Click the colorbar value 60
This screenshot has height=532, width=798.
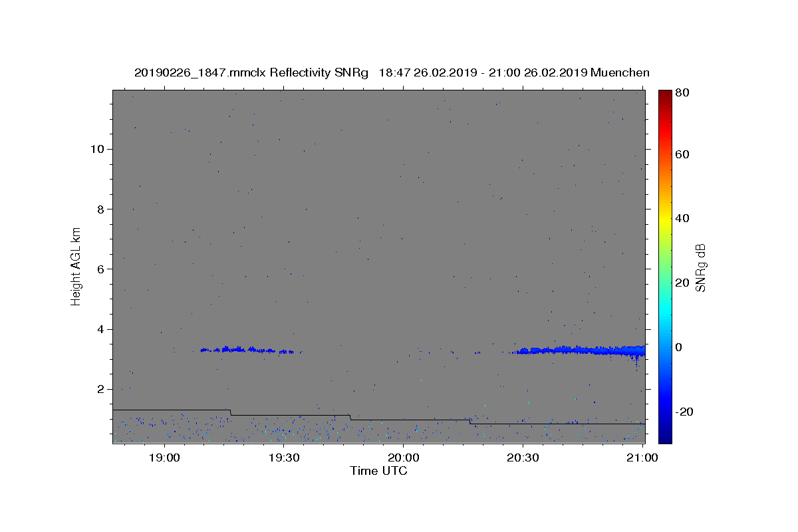point(681,154)
